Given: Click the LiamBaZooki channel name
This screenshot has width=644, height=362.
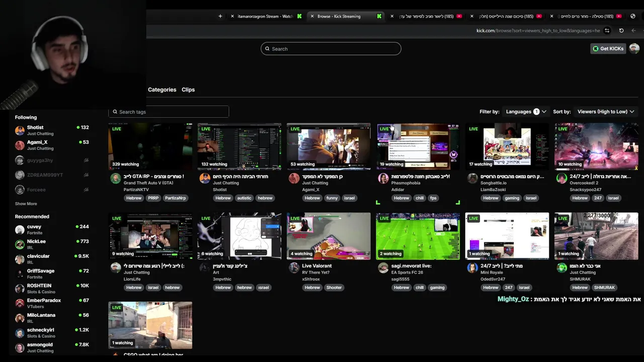Looking at the screenshot, I should point(493,190).
